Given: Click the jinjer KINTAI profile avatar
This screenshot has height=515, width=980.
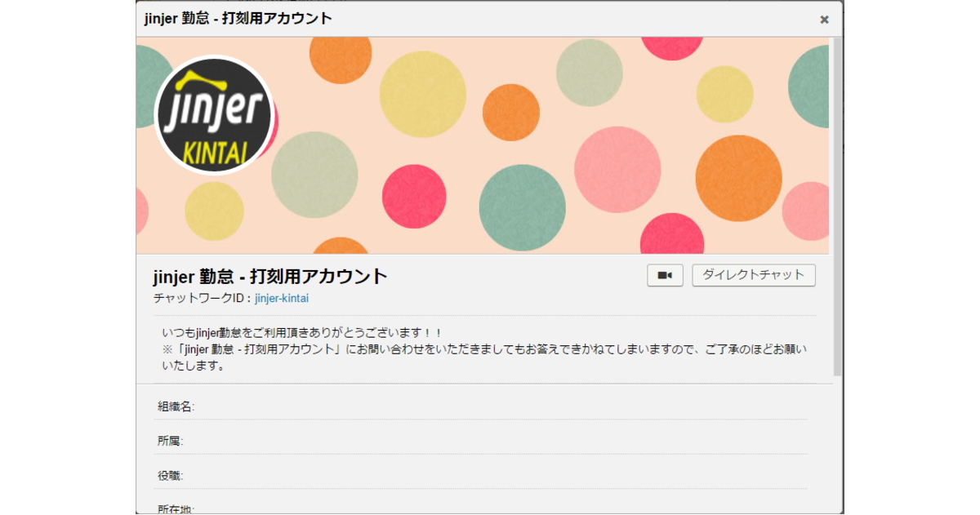Looking at the screenshot, I should [216, 115].
